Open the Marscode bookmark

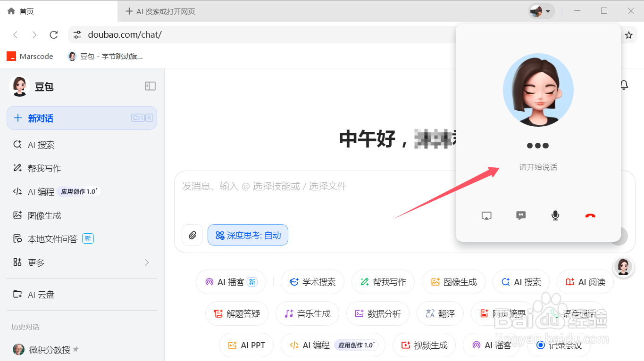click(30, 56)
